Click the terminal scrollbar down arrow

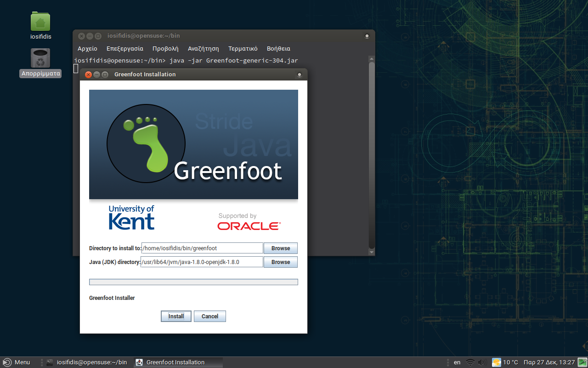tap(372, 252)
